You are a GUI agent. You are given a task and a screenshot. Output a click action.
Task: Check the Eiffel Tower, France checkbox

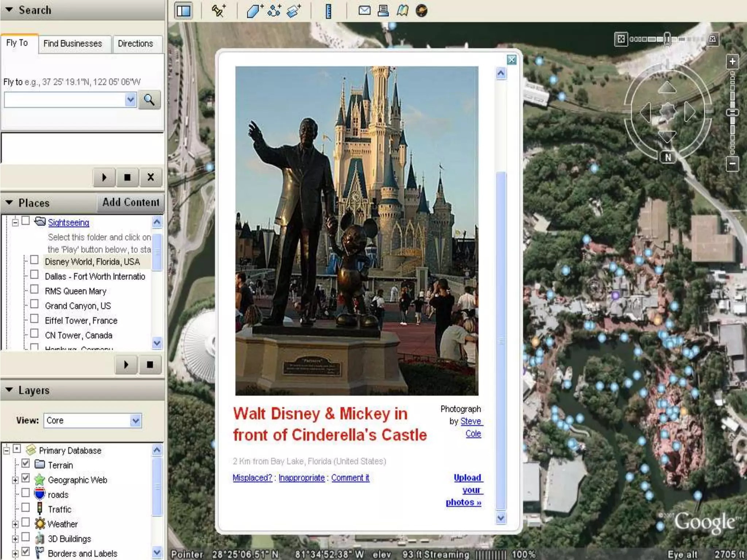(34, 319)
